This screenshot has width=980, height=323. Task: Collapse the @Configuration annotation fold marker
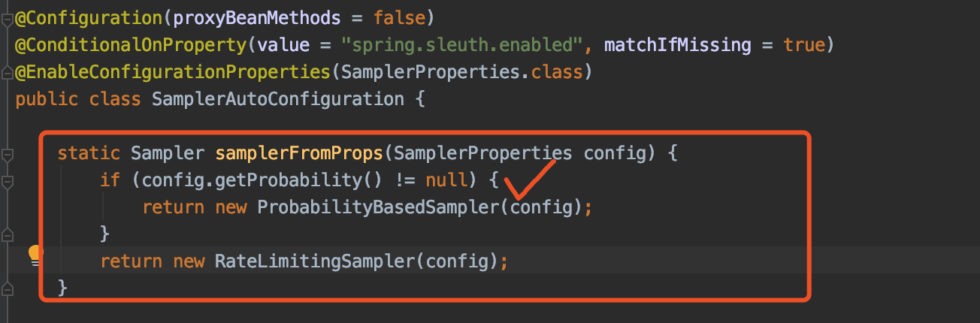click(7, 17)
